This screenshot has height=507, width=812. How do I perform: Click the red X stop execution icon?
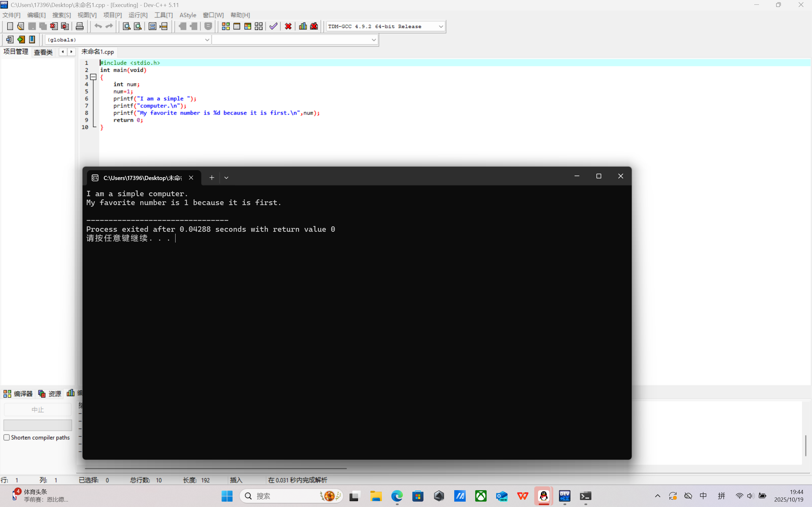coord(288,26)
